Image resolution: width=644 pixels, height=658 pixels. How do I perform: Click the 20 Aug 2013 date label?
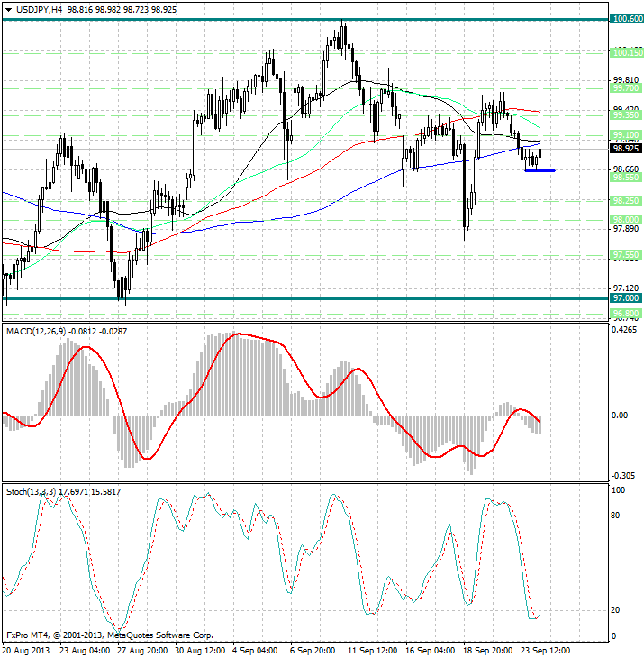click(x=25, y=651)
